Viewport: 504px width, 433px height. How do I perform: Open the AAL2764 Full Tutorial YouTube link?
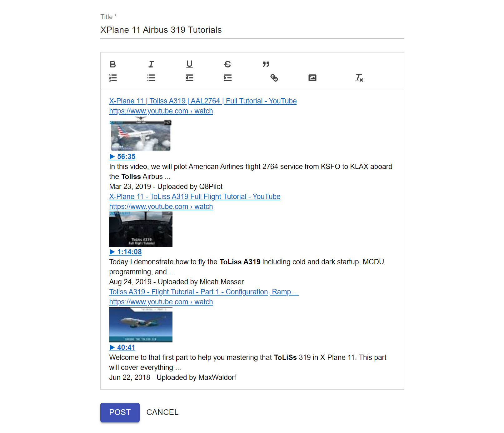coord(203,101)
